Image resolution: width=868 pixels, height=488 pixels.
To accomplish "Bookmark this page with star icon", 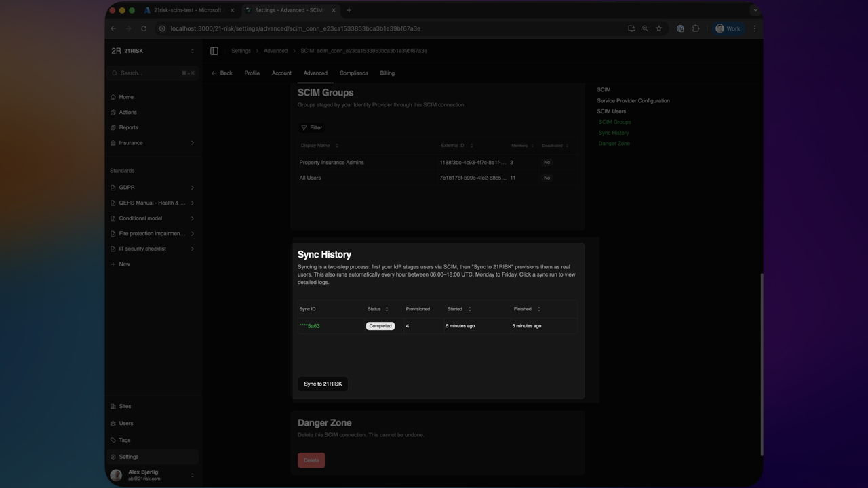I will (658, 28).
